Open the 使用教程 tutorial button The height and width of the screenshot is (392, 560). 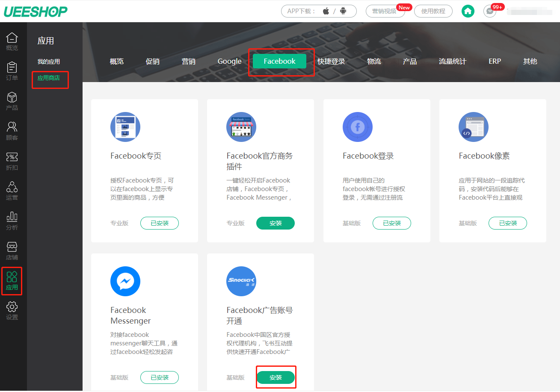433,11
